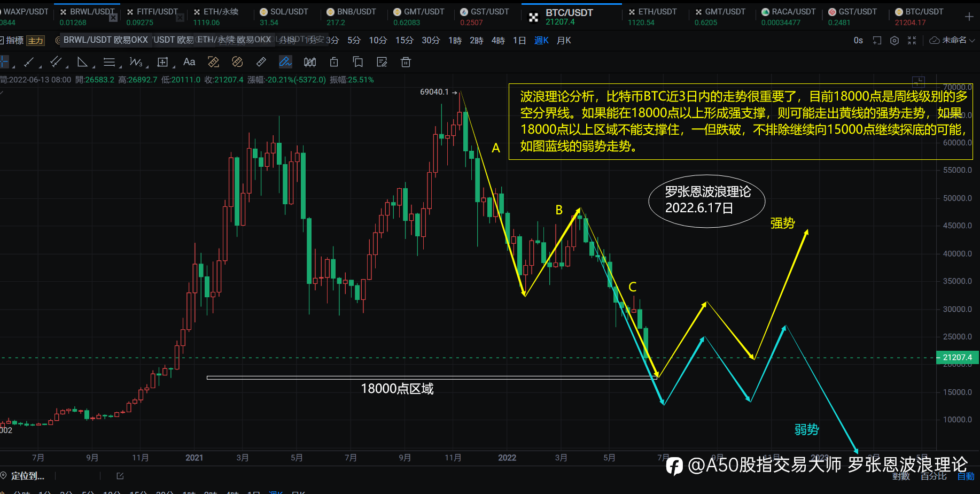Image resolution: width=980 pixels, height=494 pixels.
Task: Toggle 自動 price scale mode
Action: point(966,476)
